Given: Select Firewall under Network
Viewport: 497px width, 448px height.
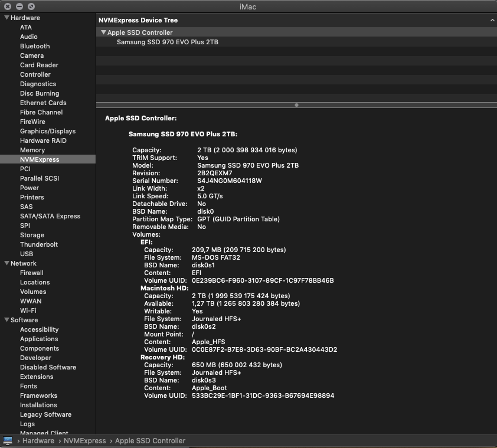Looking at the screenshot, I should [32, 273].
